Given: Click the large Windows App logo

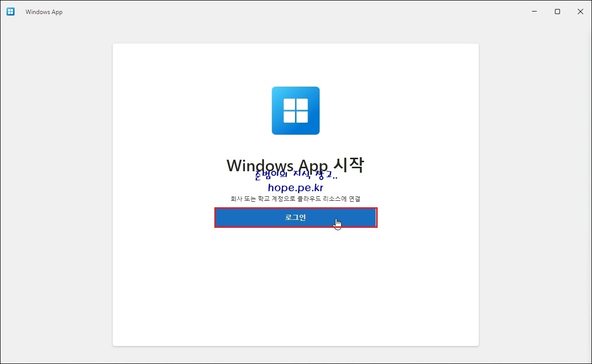Looking at the screenshot, I should tap(295, 111).
